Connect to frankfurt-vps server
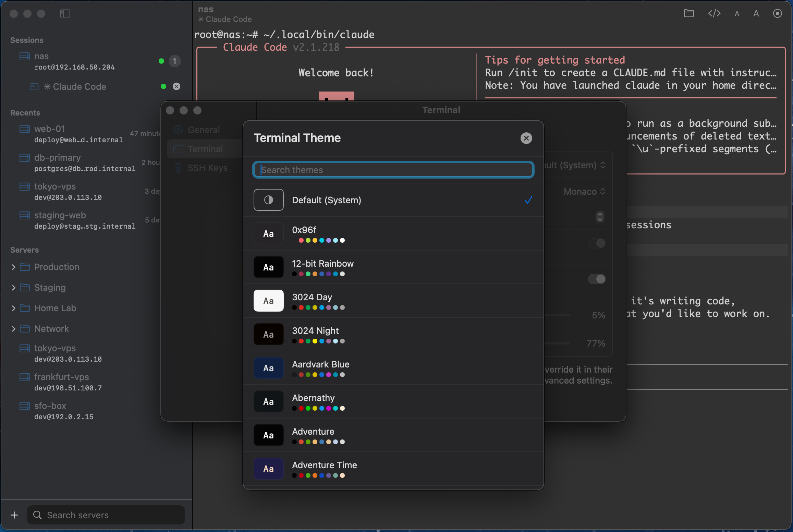 (x=96, y=382)
